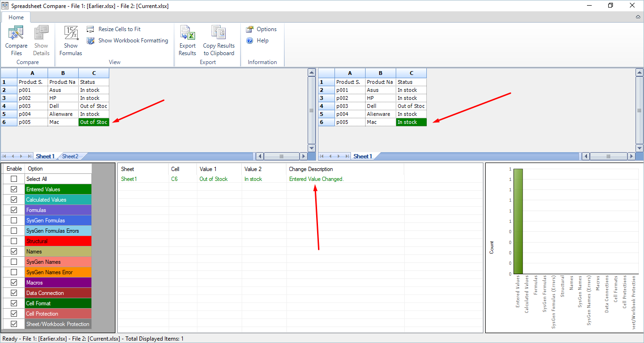Click the Change Description column header
This screenshot has height=343, width=644.
click(x=311, y=169)
